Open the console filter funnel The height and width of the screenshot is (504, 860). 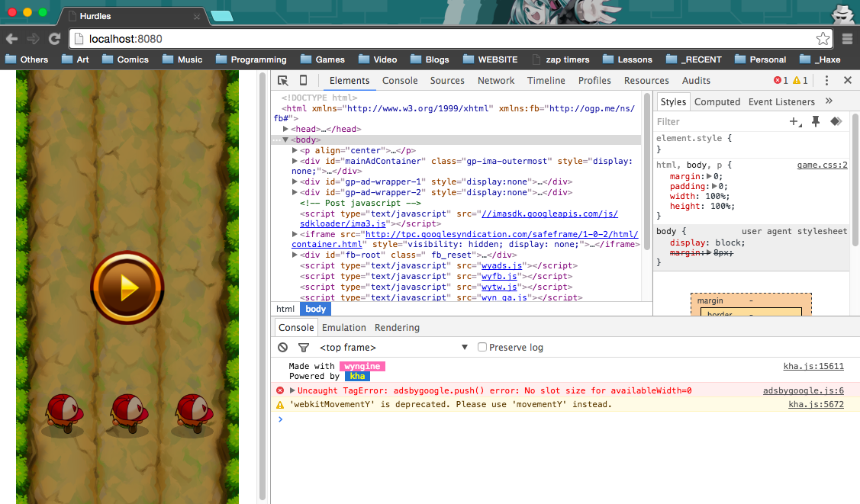pos(303,348)
